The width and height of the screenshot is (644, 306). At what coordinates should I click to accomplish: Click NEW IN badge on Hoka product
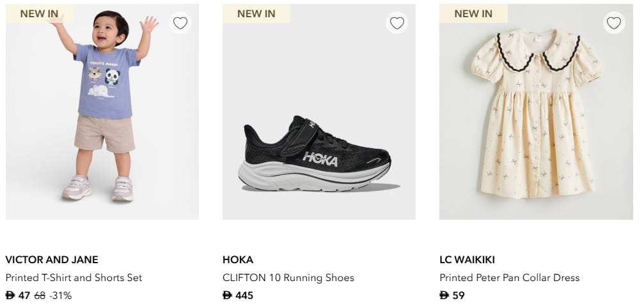coord(256,13)
